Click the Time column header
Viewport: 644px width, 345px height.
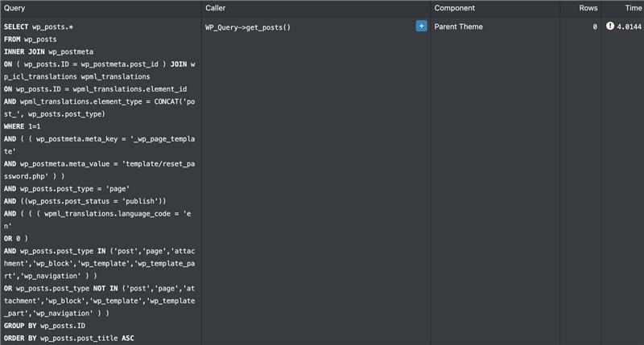click(633, 8)
